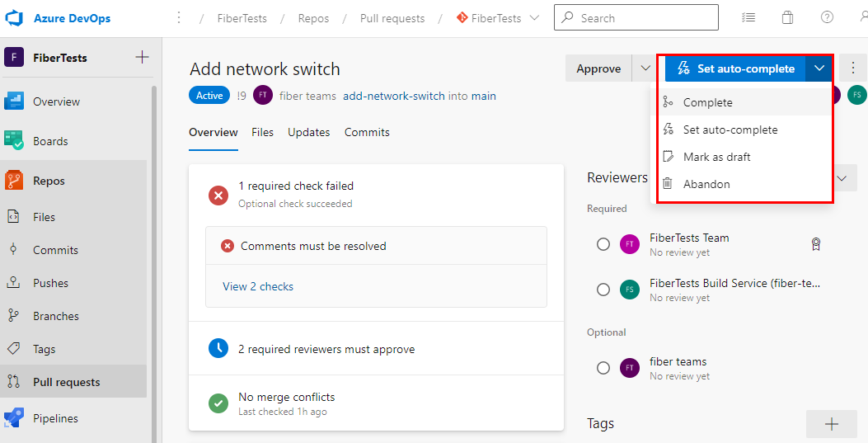
Task: Click the FiberTests Build Service reviewer name
Action: pos(734,283)
